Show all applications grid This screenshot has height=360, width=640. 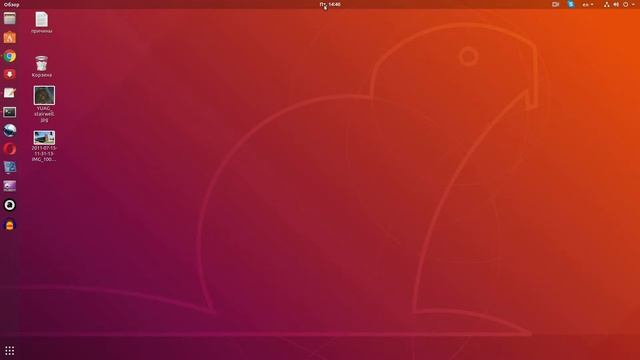(10, 351)
